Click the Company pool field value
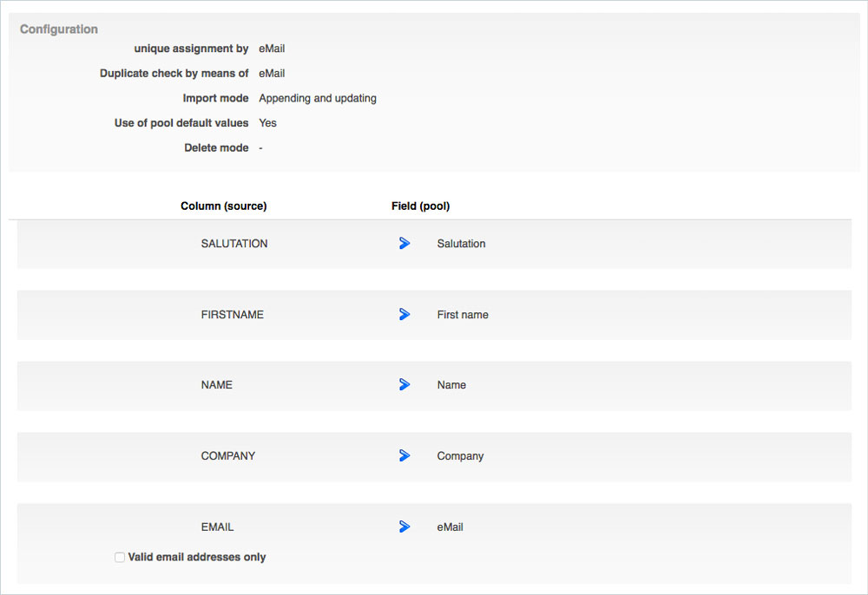The image size is (868, 595). click(460, 456)
